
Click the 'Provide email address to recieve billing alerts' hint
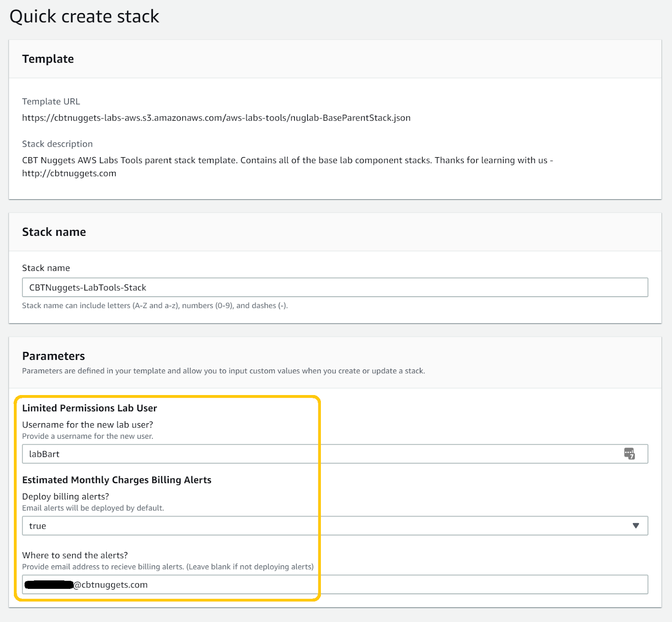(168, 567)
